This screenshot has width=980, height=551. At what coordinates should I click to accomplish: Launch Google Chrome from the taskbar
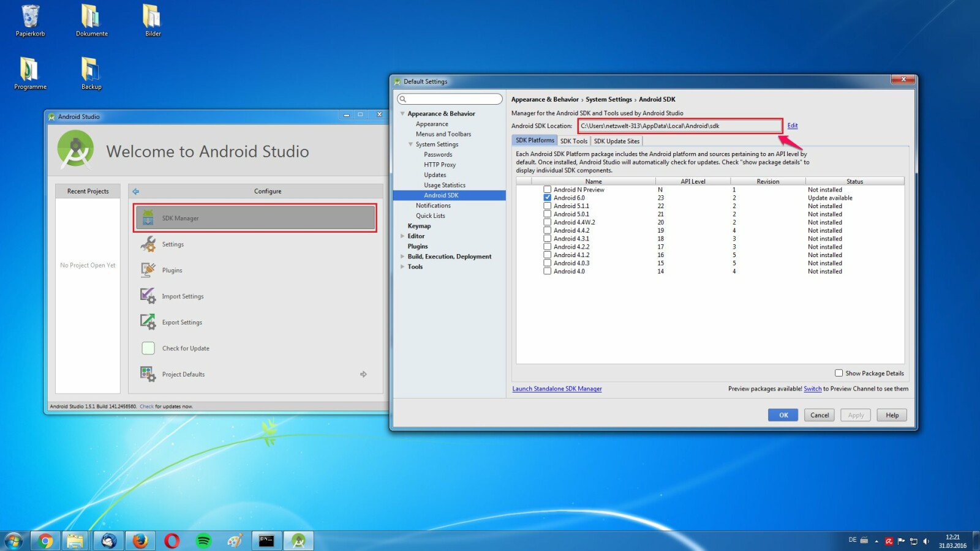pos(45,541)
